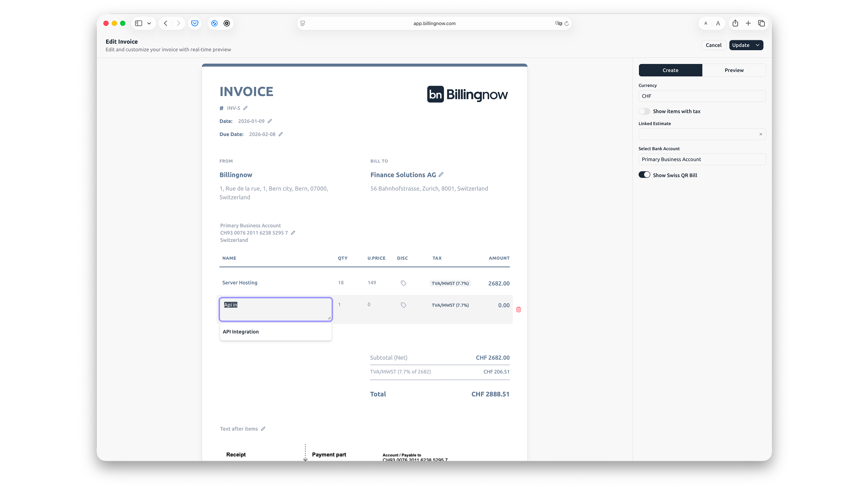Click the Cancel button
This screenshot has width=868, height=488.
(x=713, y=45)
